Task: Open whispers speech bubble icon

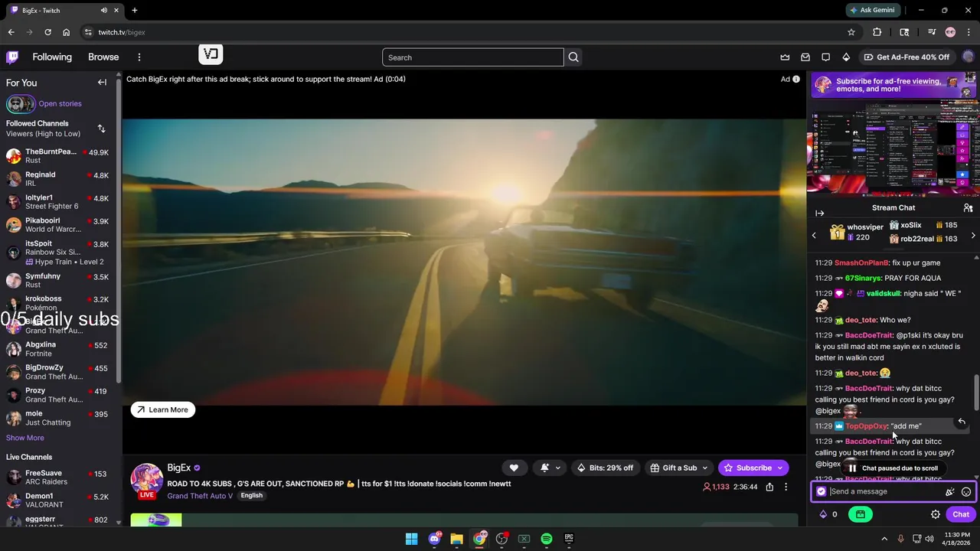Action: pyautogui.click(x=825, y=57)
